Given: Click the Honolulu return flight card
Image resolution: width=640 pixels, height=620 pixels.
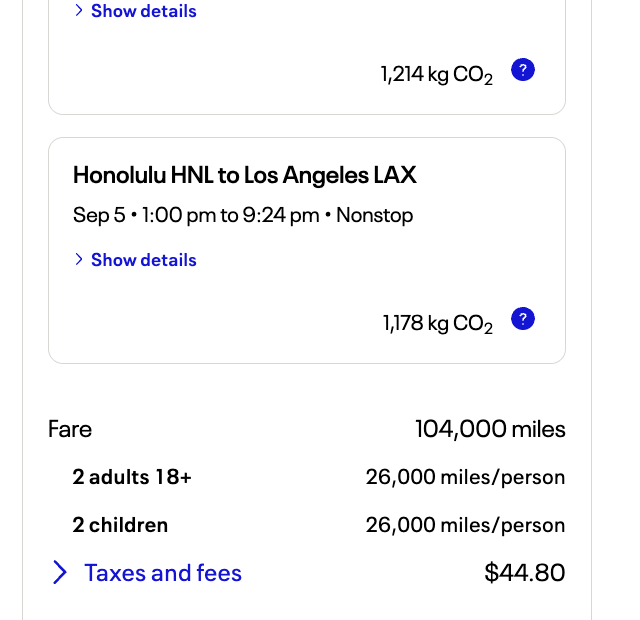Looking at the screenshot, I should pos(307,251).
